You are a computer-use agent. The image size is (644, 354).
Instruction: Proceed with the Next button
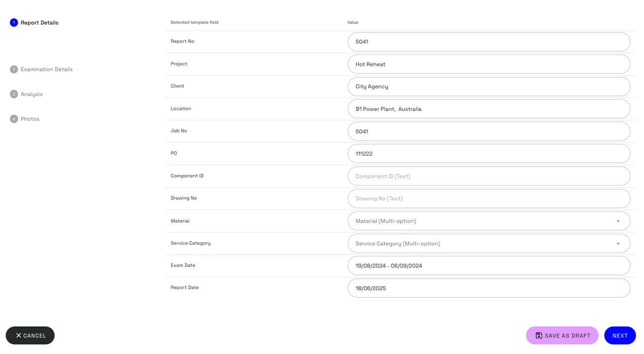pos(620,335)
